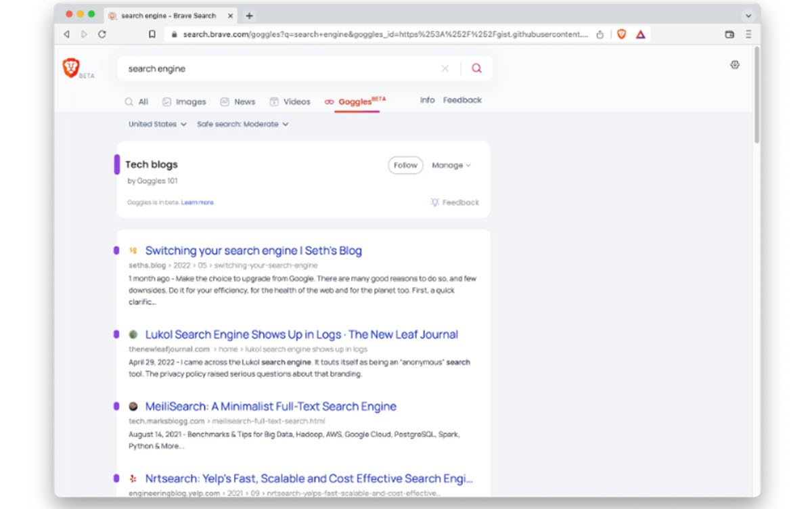This screenshot has width=812, height=509.
Task: Open a new browser tab
Action: 249,16
